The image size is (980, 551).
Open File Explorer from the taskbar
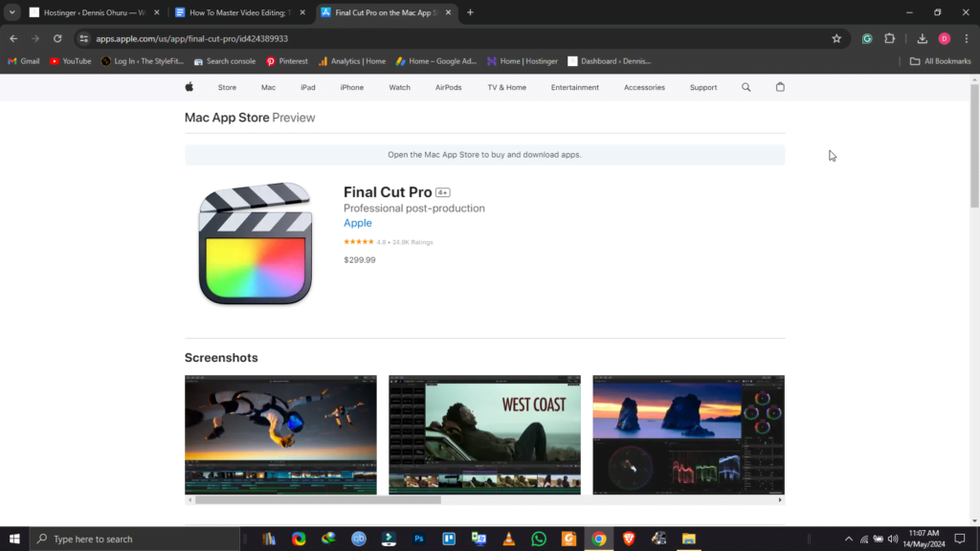pos(689,539)
